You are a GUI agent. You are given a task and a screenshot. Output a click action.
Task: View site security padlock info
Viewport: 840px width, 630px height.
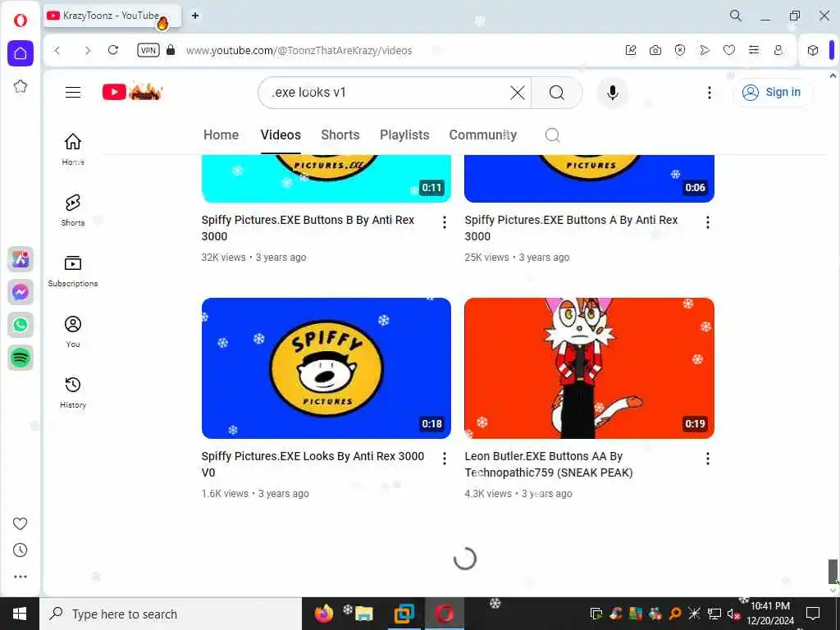pos(171,50)
